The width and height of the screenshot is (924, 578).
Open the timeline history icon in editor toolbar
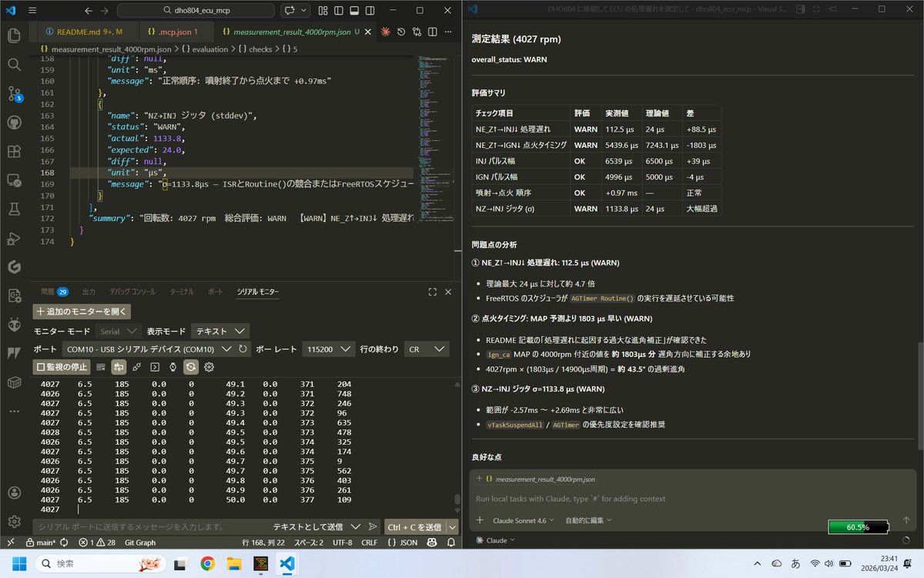click(400, 32)
